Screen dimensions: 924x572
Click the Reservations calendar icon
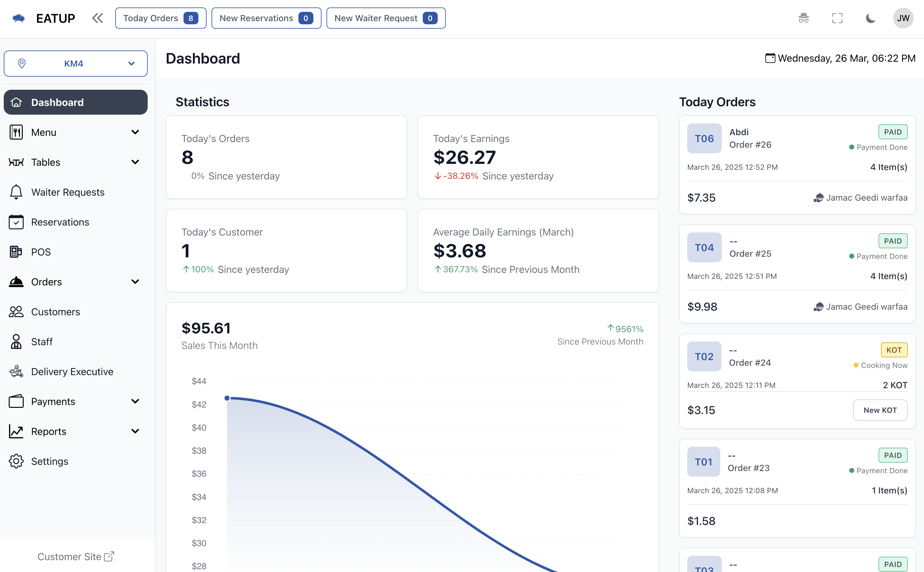16,222
